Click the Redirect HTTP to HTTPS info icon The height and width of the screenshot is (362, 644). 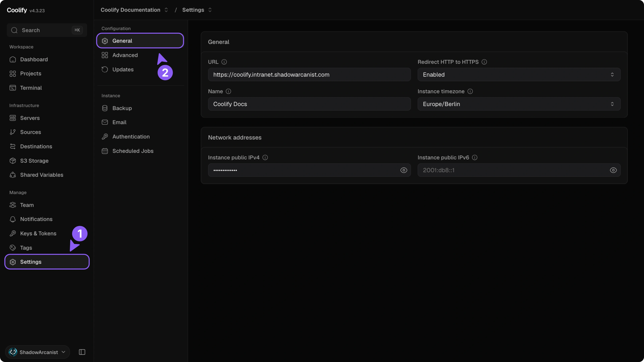pyautogui.click(x=484, y=62)
